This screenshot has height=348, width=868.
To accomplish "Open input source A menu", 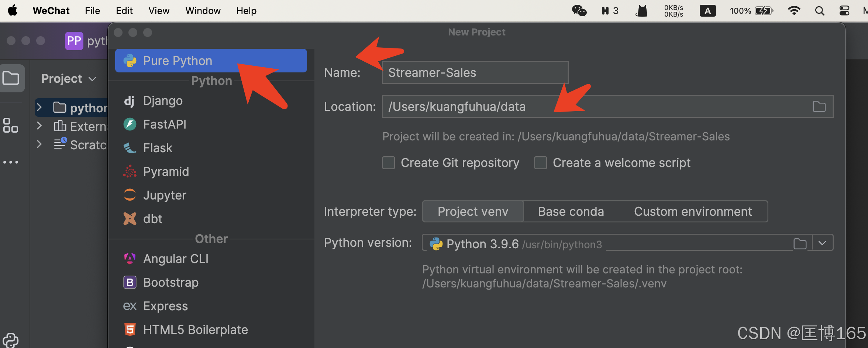I will tap(707, 11).
